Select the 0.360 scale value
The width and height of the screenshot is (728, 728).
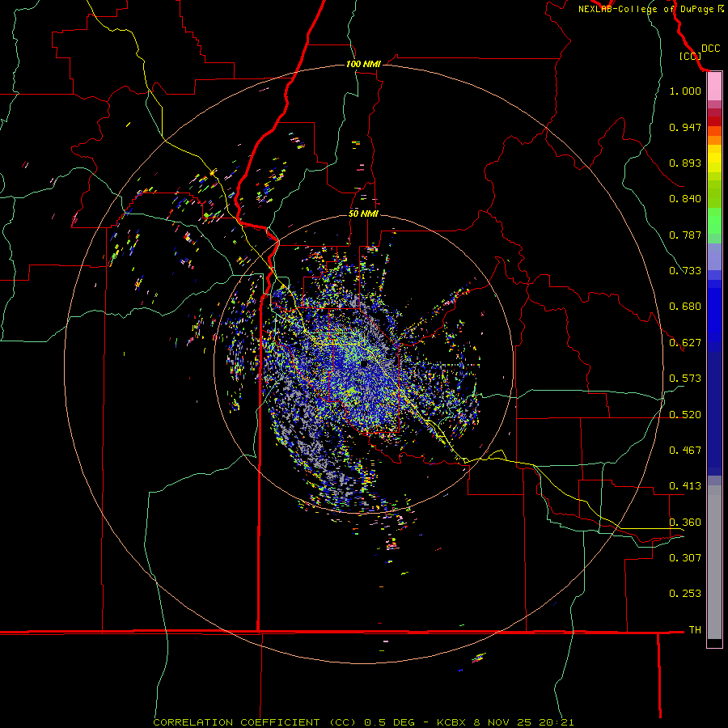pyautogui.click(x=685, y=523)
